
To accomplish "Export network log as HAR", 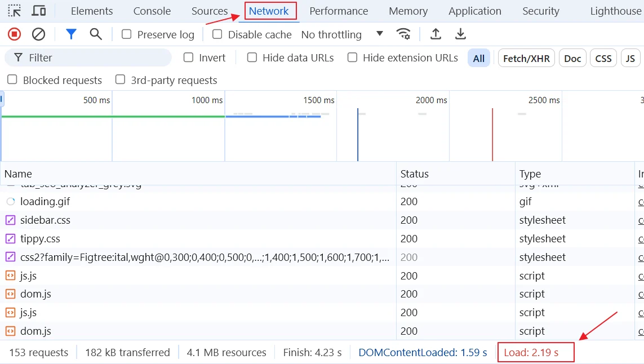I will point(460,34).
